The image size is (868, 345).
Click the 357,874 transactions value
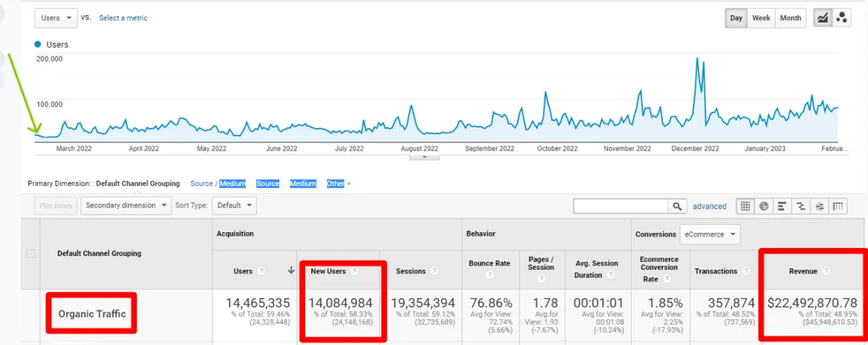point(731,303)
